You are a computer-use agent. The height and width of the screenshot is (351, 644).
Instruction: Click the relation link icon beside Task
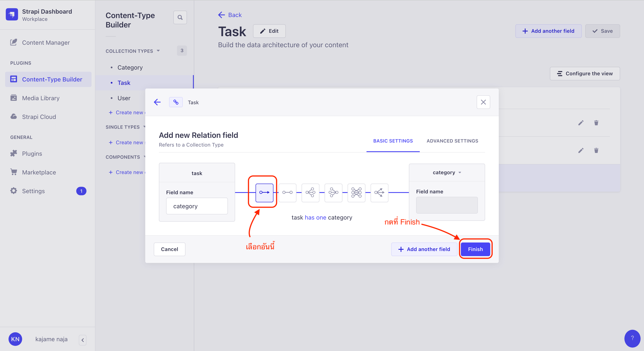[176, 102]
